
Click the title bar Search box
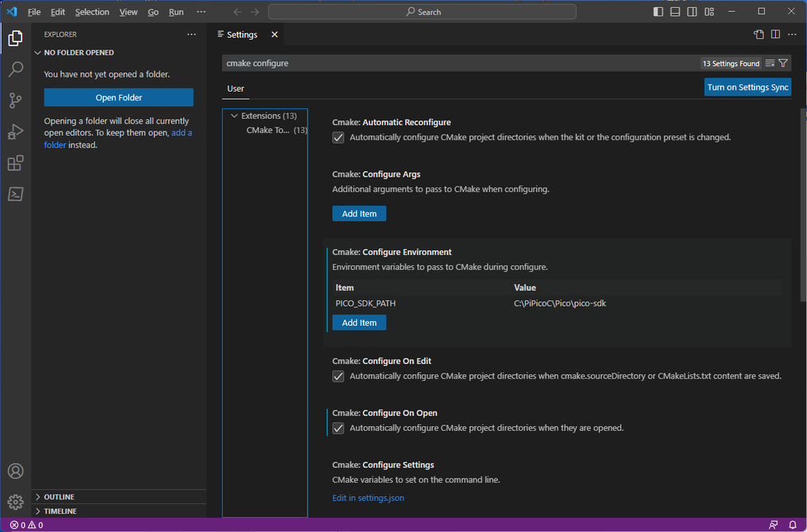[x=422, y=12]
